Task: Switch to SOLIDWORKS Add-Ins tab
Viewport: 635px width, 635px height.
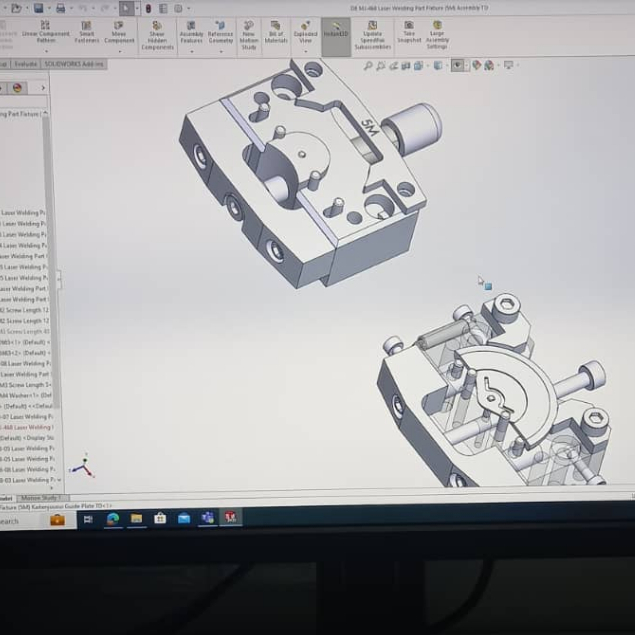Action: click(75, 64)
